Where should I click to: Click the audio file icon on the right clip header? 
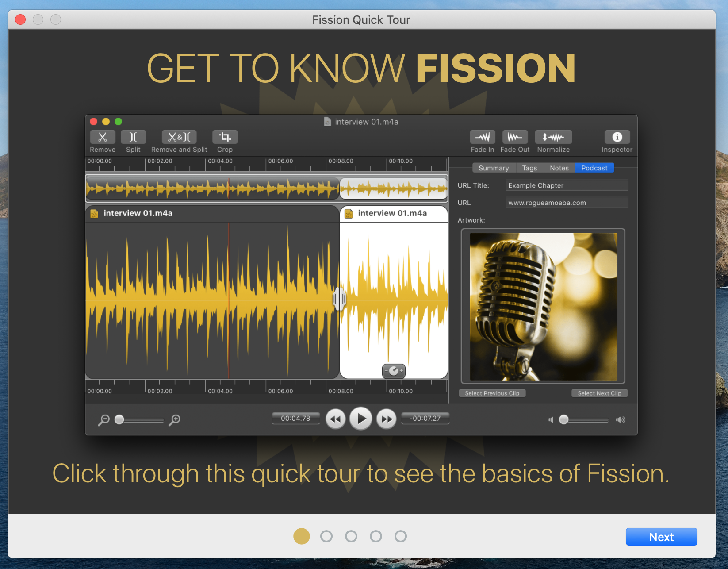pyautogui.click(x=349, y=214)
